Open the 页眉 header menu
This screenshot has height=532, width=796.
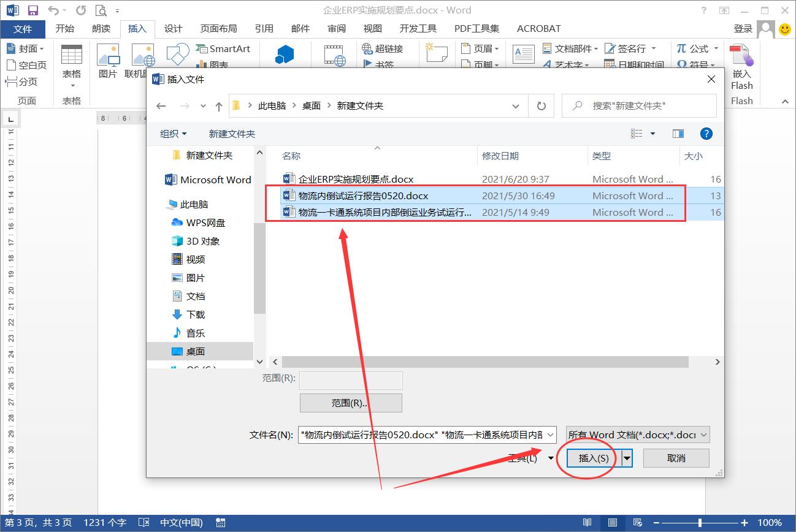tap(480, 48)
